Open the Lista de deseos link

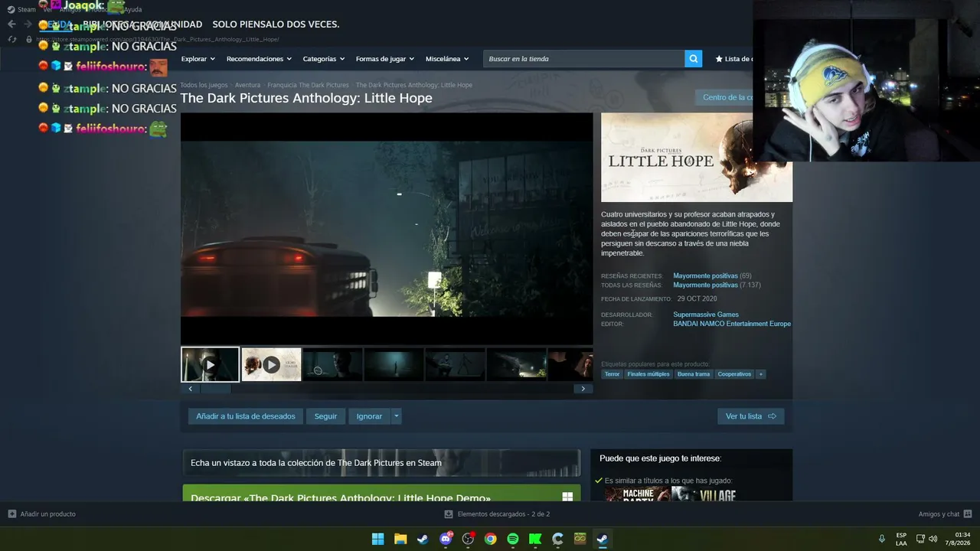point(733,59)
